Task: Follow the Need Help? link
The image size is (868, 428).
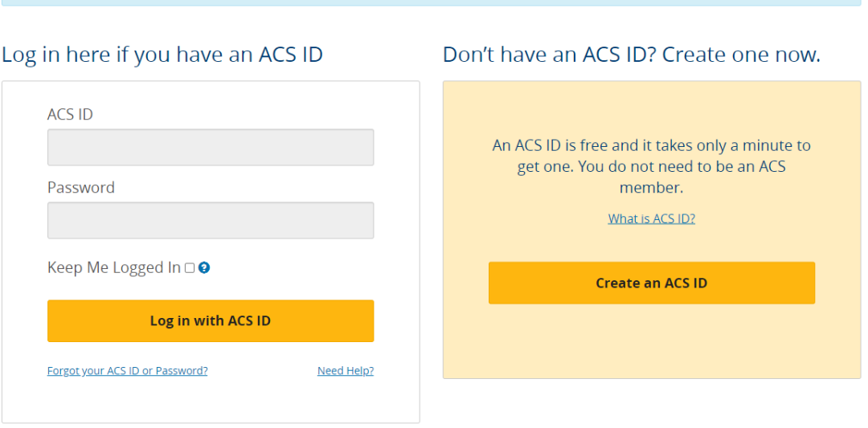Action: [346, 371]
